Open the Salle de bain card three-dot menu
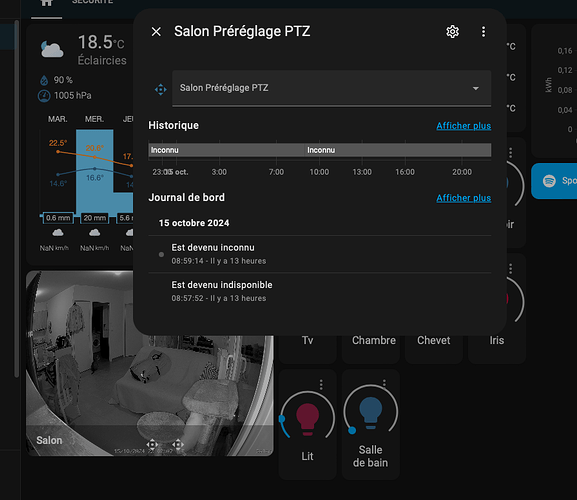The image size is (577, 500). pos(385,383)
